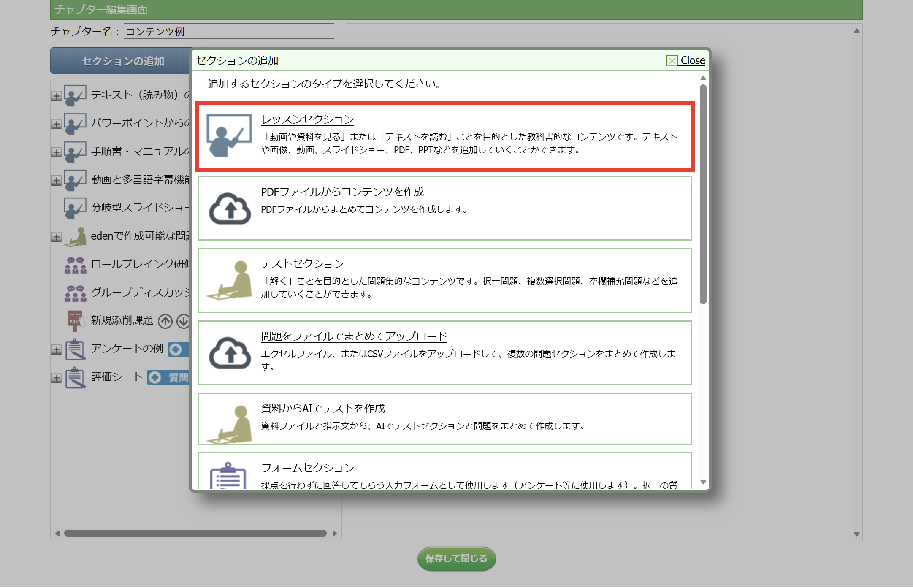Image resolution: width=913 pixels, height=588 pixels.
Task: Click the writing person icon beside 資料からAIでテストを作成
Action: tap(230, 425)
